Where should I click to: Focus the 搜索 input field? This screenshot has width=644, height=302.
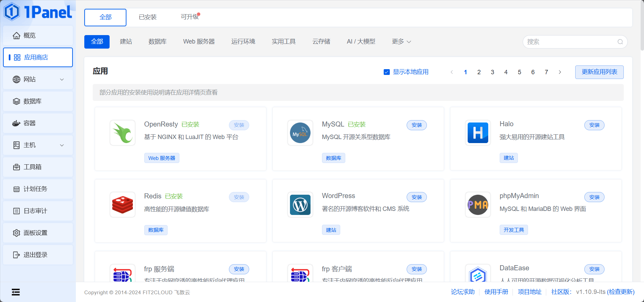[x=570, y=42]
